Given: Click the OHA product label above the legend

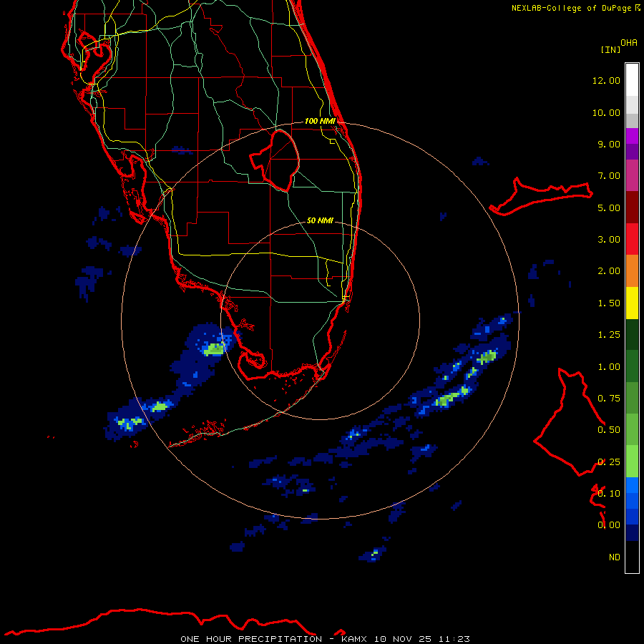Looking at the screenshot, I should click(x=629, y=43).
